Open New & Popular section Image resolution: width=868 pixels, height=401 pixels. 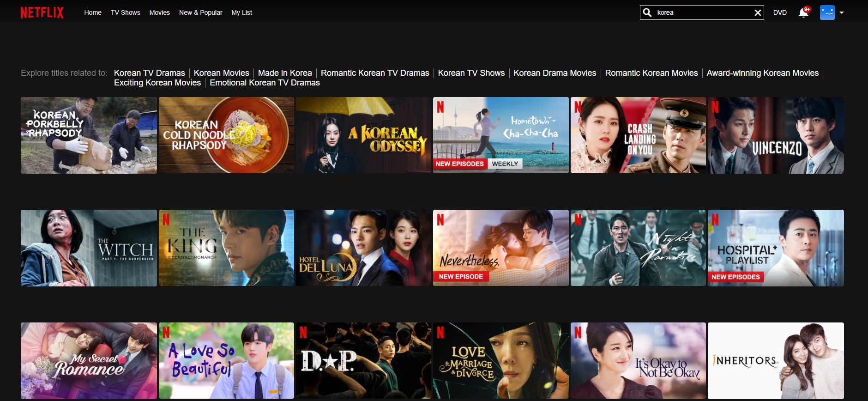(200, 12)
